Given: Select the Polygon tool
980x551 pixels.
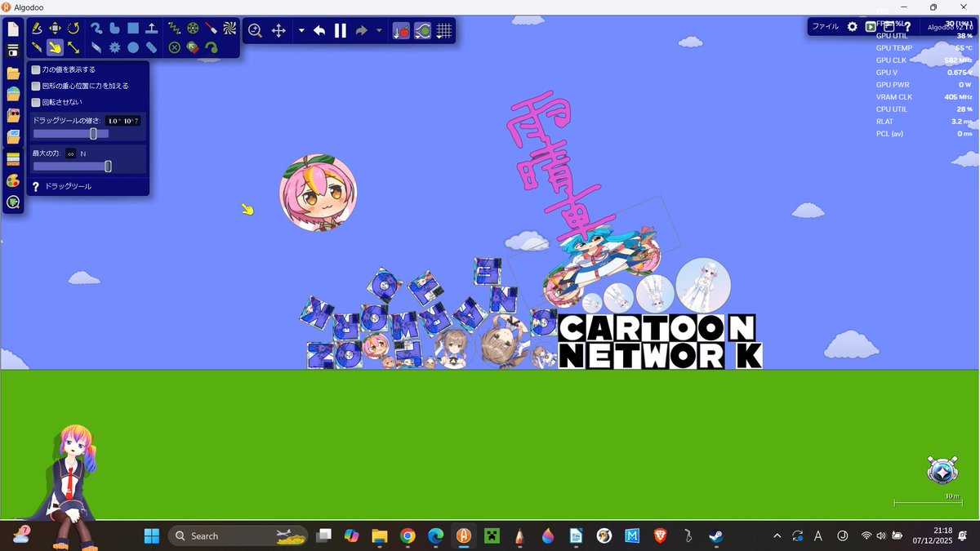Looking at the screenshot, I should [x=114, y=29].
